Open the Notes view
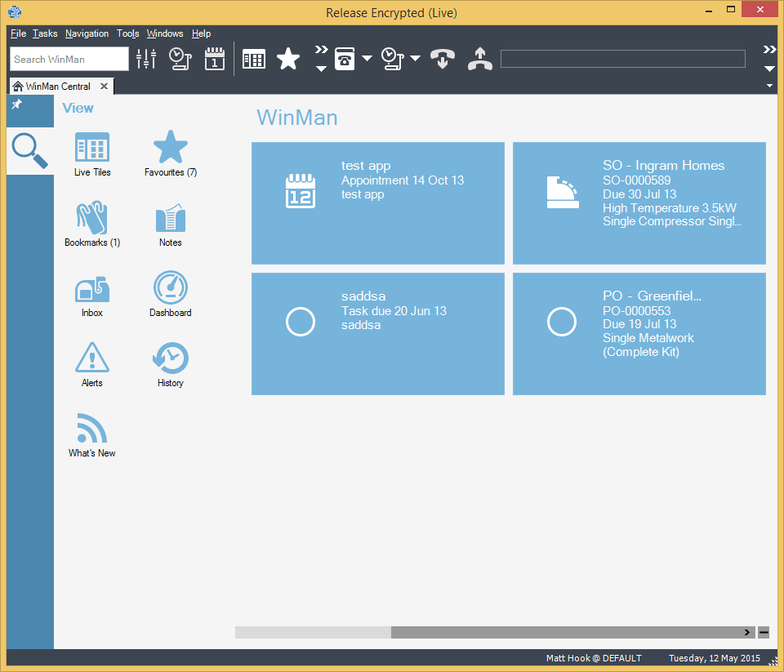Image resolution: width=784 pixels, height=672 pixels. click(170, 225)
